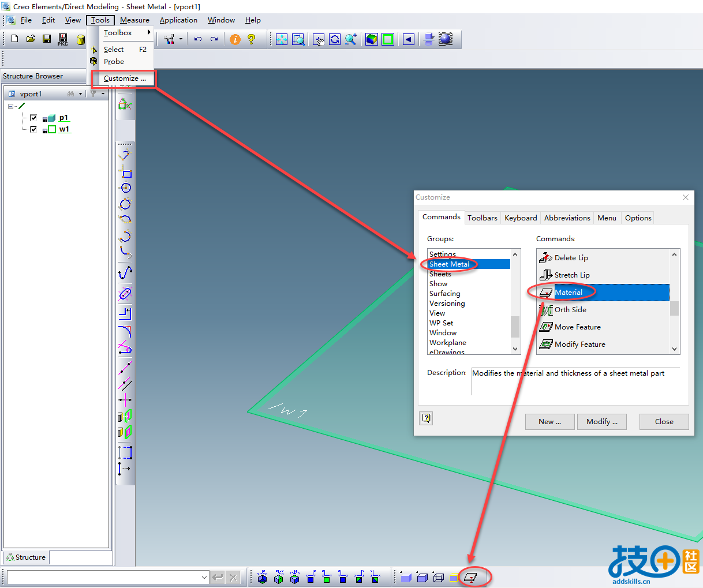Toggle the p1 part checkbox
703x588 pixels.
click(x=33, y=118)
